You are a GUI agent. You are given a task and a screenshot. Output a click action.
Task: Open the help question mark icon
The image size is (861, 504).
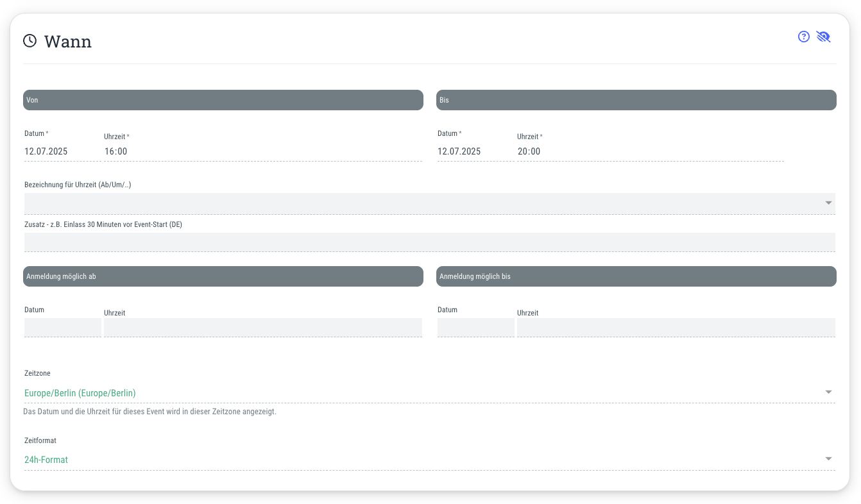pos(803,37)
